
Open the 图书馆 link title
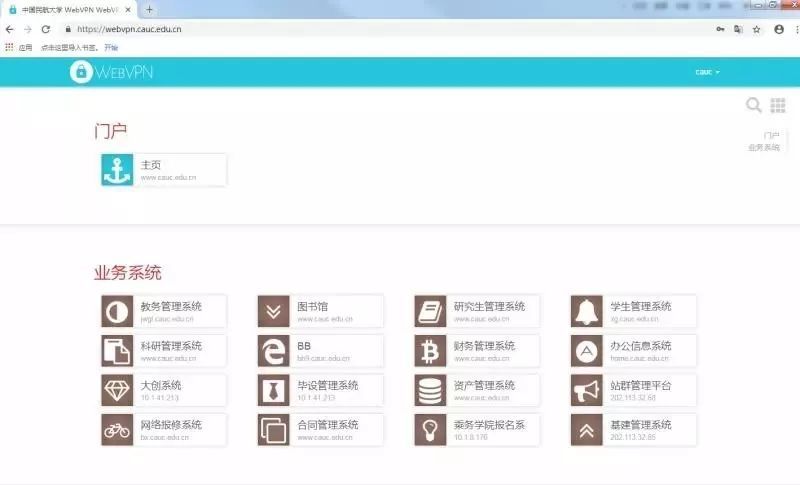coord(312,307)
